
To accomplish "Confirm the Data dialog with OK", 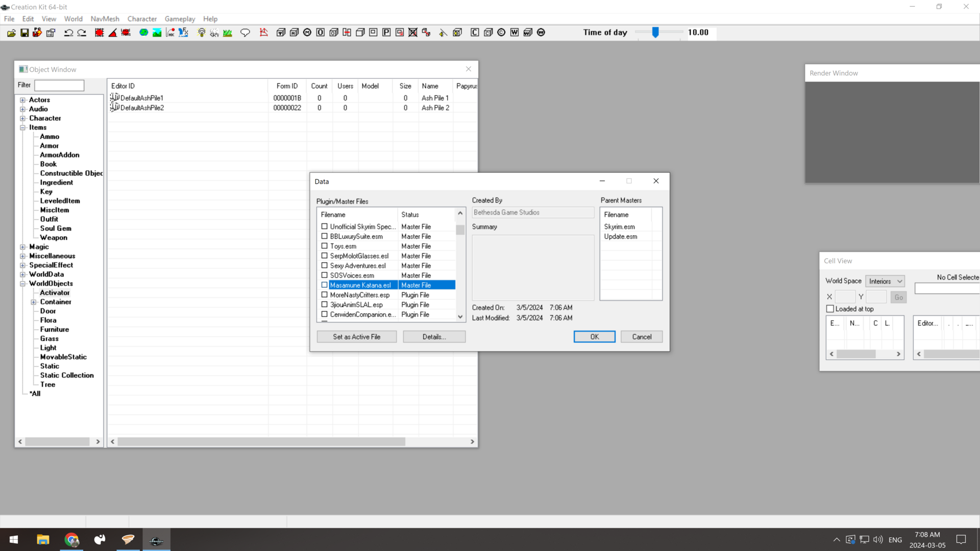I will click(595, 337).
